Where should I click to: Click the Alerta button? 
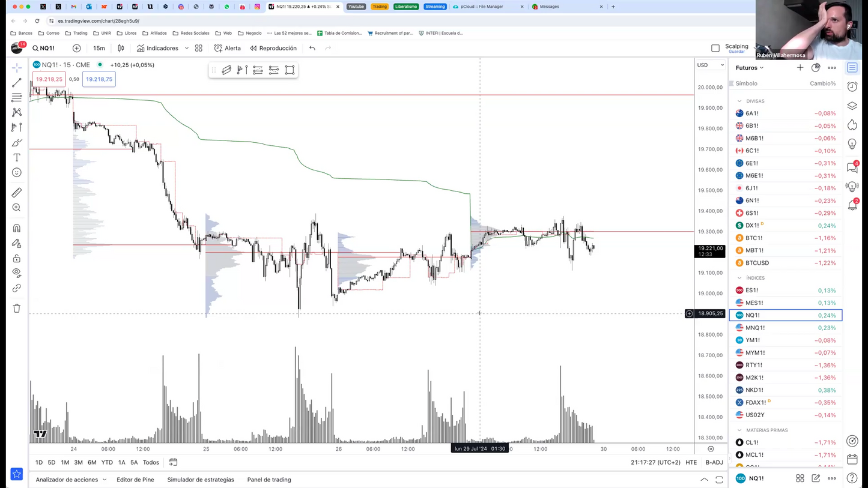tap(227, 48)
